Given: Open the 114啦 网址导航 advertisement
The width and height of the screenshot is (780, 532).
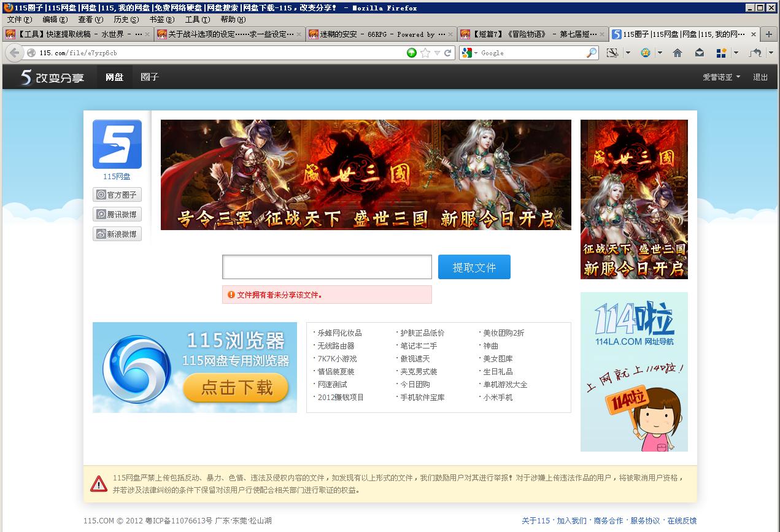Looking at the screenshot, I should [634, 372].
